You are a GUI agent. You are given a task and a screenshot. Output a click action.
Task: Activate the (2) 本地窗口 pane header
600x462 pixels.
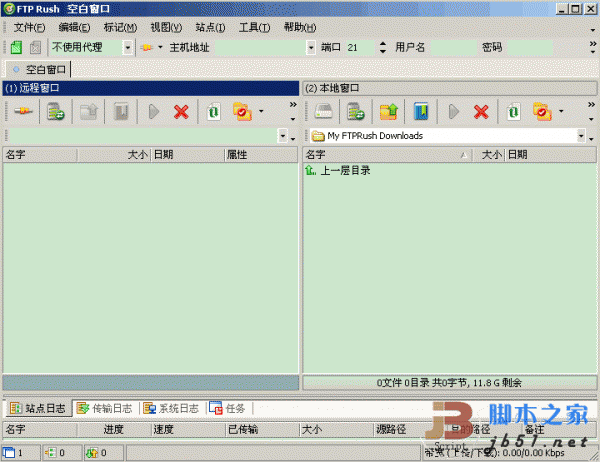[x=450, y=88]
